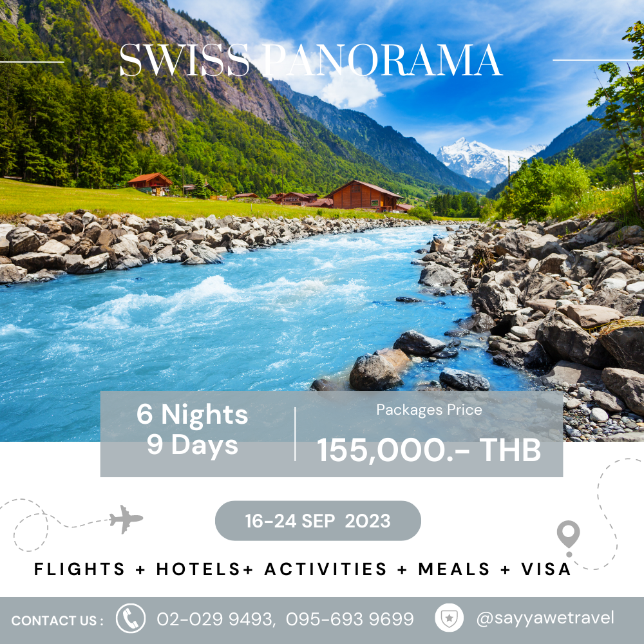The width and height of the screenshot is (644, 644).
Task: Click the shield star badge icon
Action: point(449,618)
